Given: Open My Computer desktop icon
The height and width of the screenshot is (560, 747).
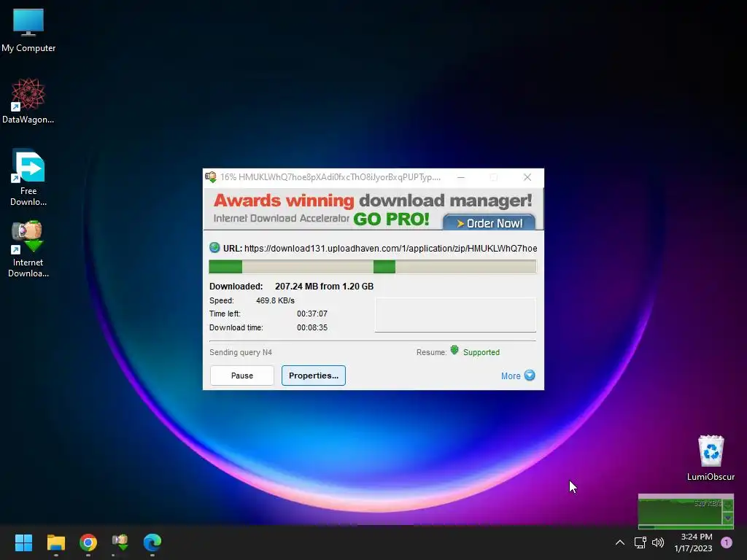Looking at the screenshot, I should tap(28, 30).
